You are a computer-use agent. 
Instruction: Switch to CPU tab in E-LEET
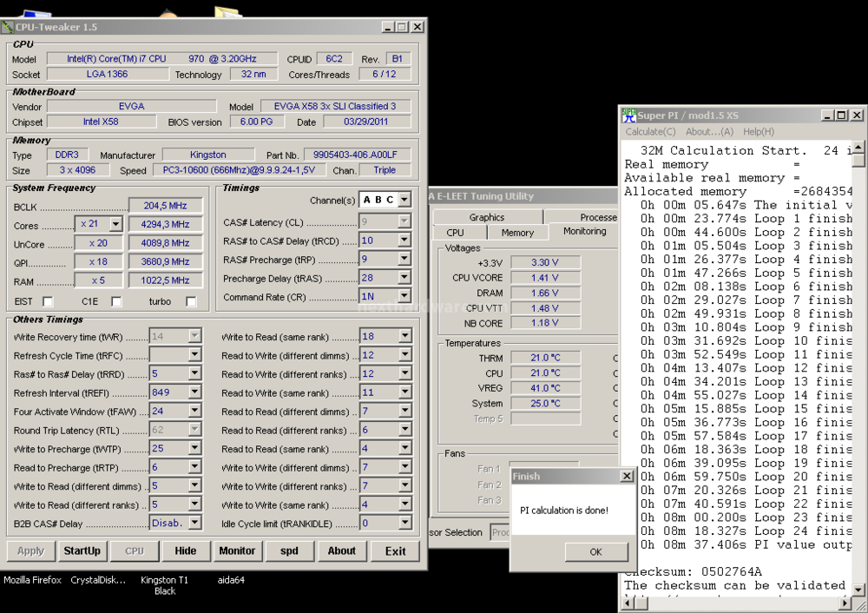455,233
